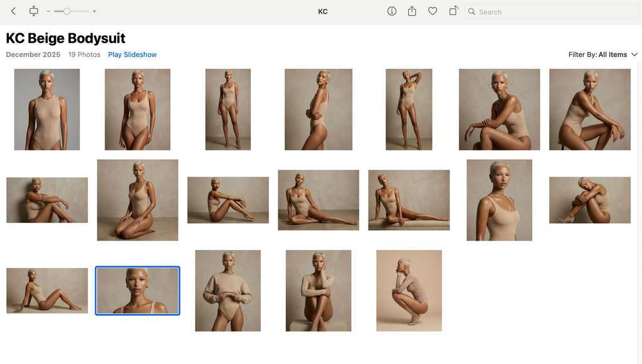642x364 pixels.
Task: Start the Play Slideshow
Action: [132, 55]
